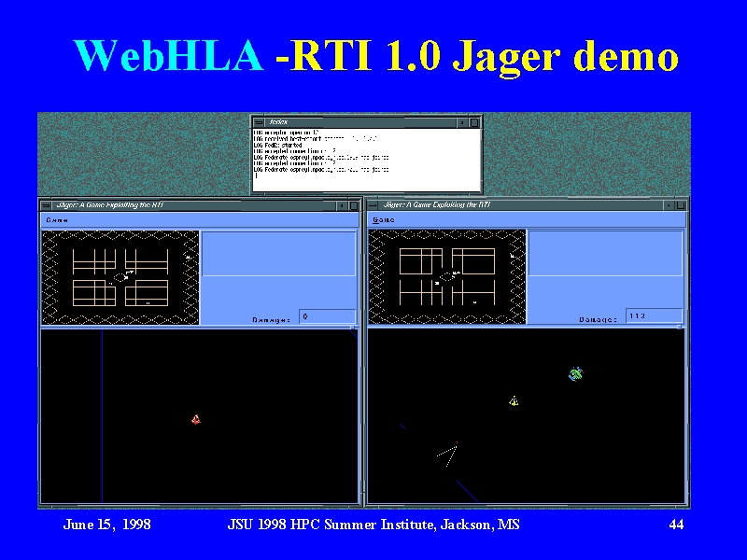This screenshot has width=747, height=560.
Task: Click the red ship in left play area
Action: pyautogui.click(x=196, y=419)
